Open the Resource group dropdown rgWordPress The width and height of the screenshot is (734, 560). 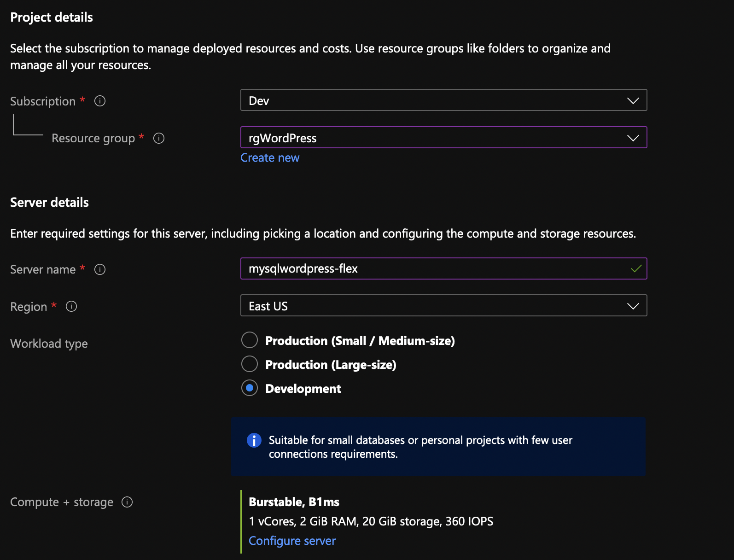(444, 137)
